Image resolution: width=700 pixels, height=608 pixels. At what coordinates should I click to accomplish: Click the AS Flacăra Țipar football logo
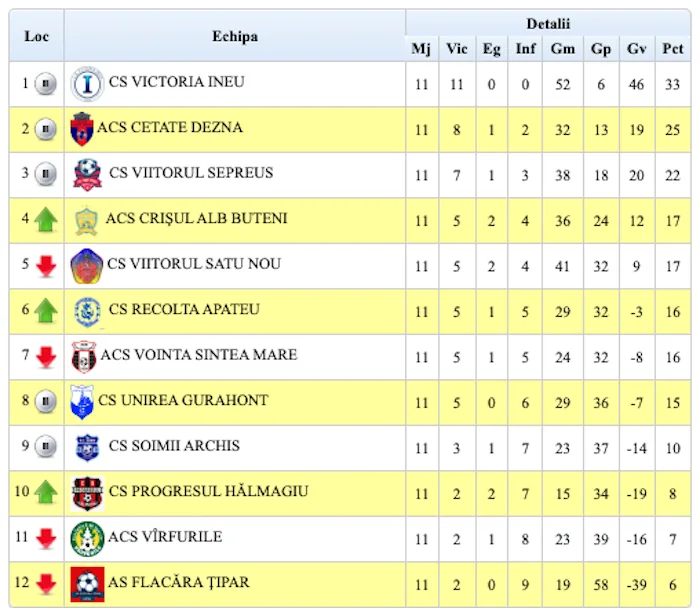[87, 584]
